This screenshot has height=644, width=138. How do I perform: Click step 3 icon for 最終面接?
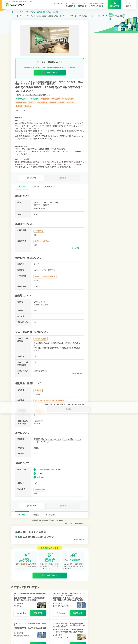point(35,477)
